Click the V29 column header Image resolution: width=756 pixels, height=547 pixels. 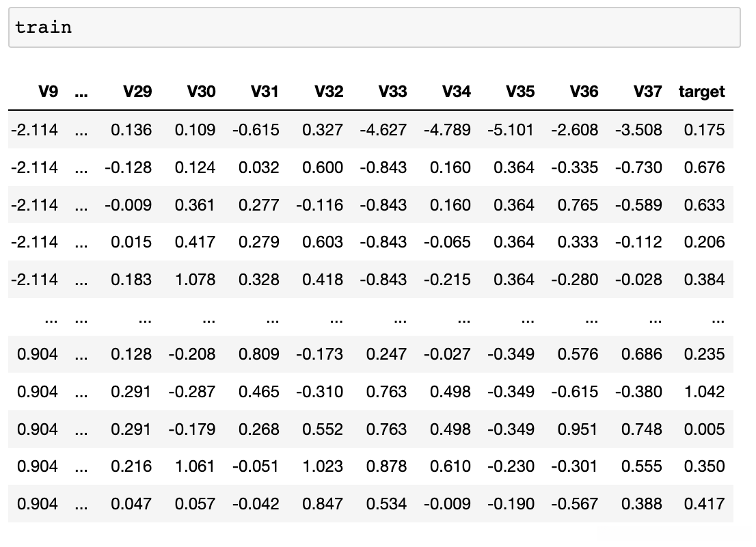point(137,92)
